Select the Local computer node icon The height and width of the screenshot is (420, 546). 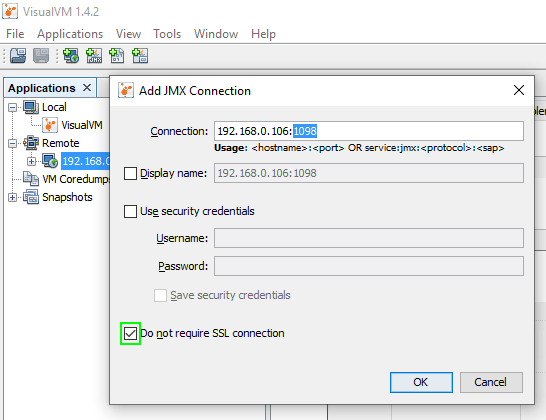click(31, 107)
